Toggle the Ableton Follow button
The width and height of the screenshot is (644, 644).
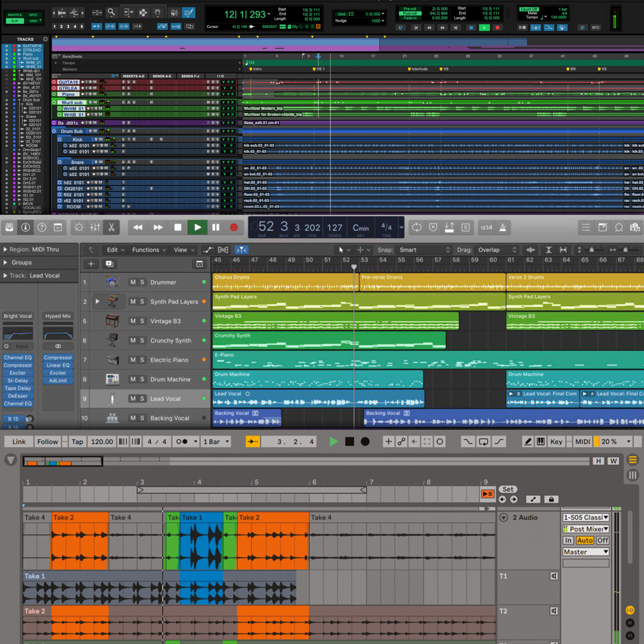click(x=47, y=442)
